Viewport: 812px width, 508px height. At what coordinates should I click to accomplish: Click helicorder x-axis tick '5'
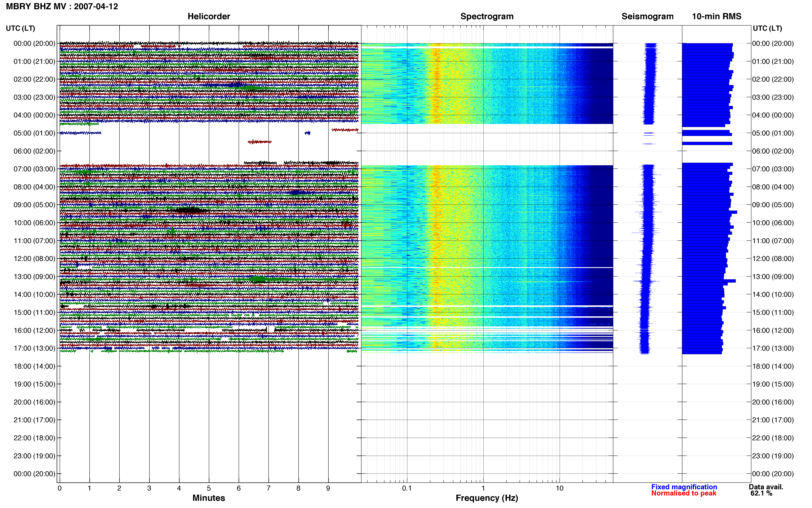209,488
